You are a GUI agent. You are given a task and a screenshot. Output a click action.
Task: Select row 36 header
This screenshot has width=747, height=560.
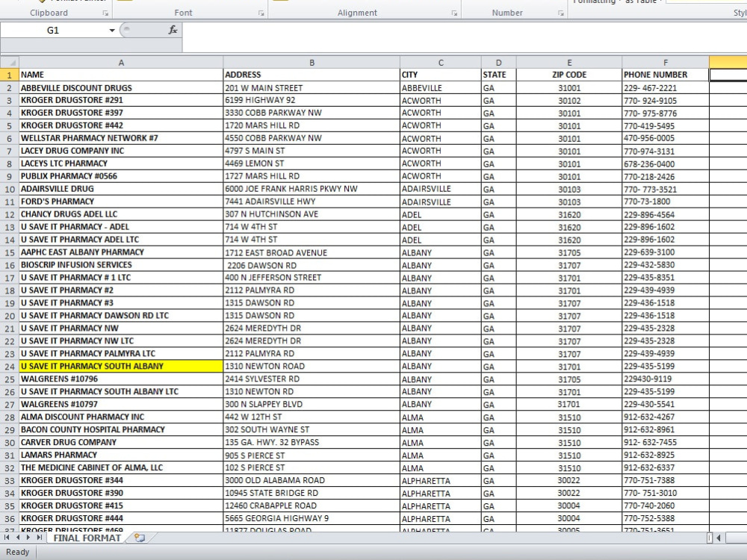click(10, 518)
